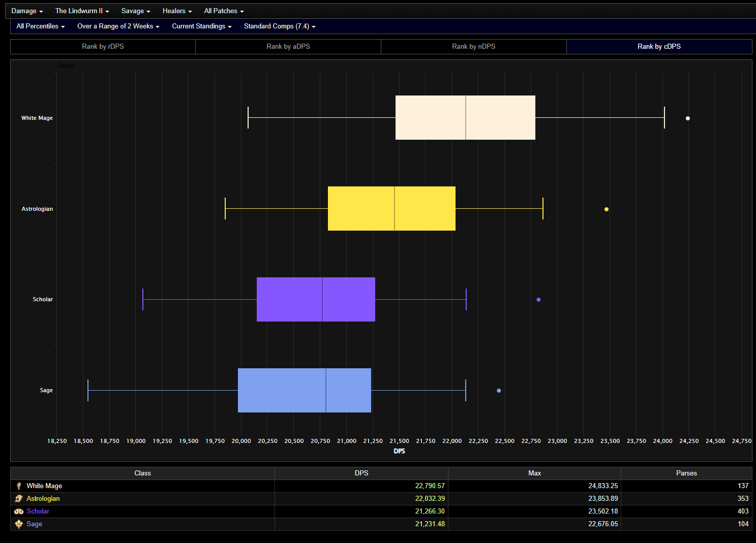Click the Astrologian parses count 353

[x=743, y=499]
